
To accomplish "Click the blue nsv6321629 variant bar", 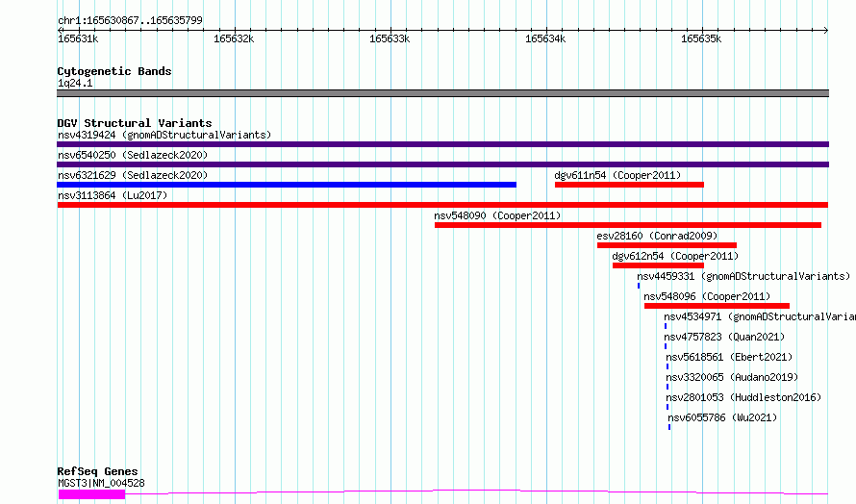I will tap(287, 185).
